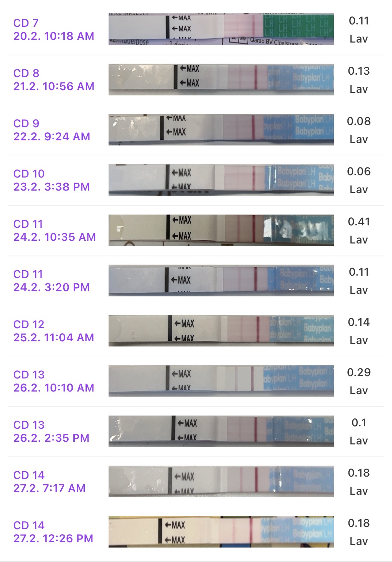This screenshot has width=392, height=562.
Task: Open the CD 8 test strip photo
Action: pyautogui.click(x=221, y=80)
